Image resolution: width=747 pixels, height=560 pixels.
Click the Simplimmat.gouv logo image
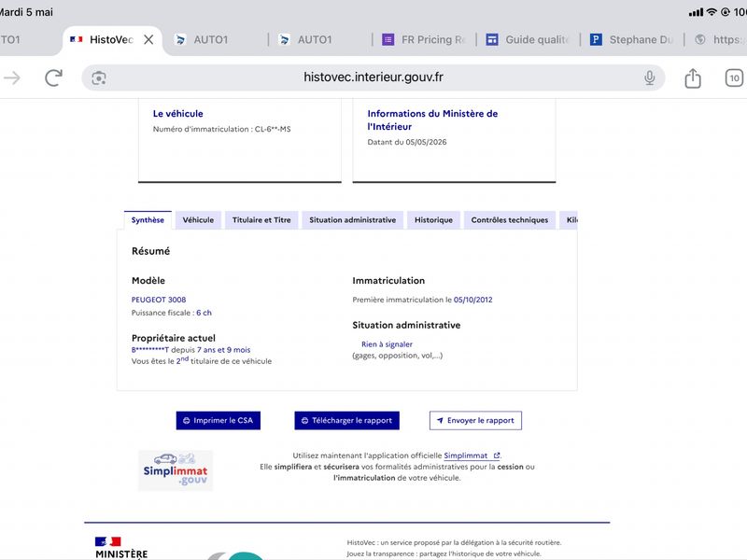(176, 470)
